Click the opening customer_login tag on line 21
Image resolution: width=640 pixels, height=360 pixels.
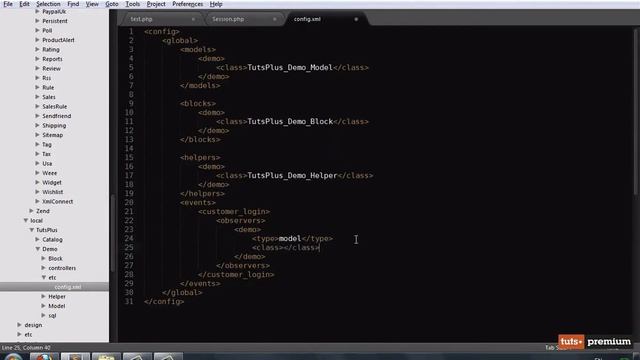pos(234,211)
